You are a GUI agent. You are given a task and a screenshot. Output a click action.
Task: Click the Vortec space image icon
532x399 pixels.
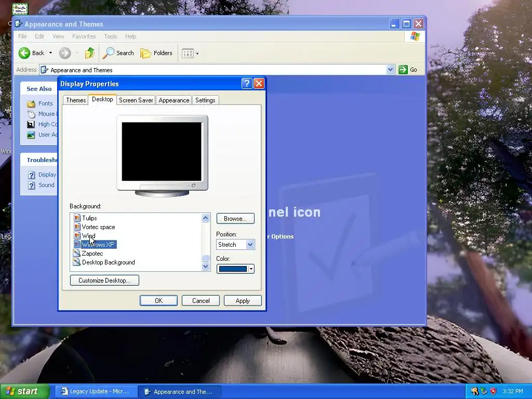click(77, 227)
